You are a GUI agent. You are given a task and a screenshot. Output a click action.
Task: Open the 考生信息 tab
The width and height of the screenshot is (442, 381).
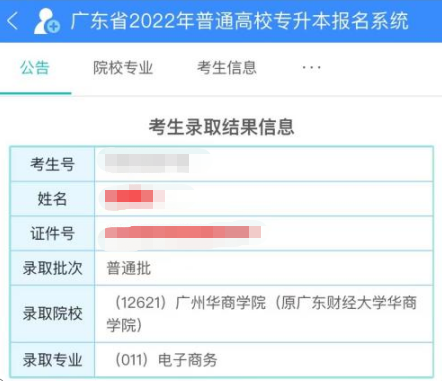[227, 68]
